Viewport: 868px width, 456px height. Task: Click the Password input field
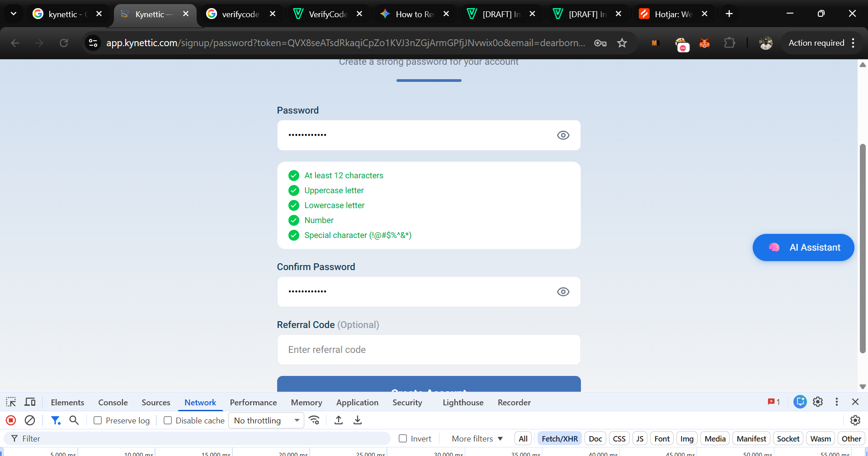tap(429, 135)
